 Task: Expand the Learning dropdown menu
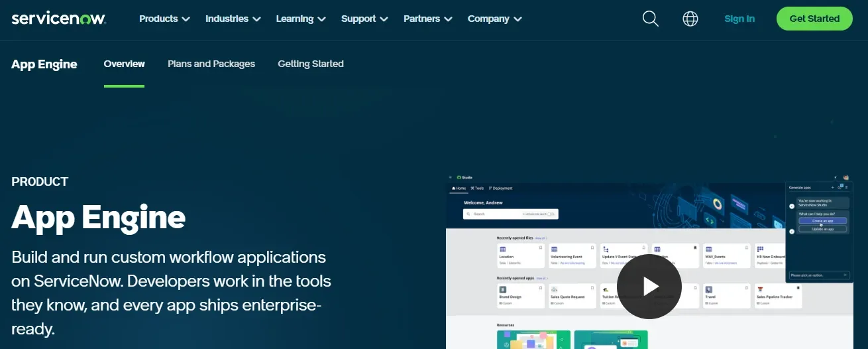[x=301, y=19]
